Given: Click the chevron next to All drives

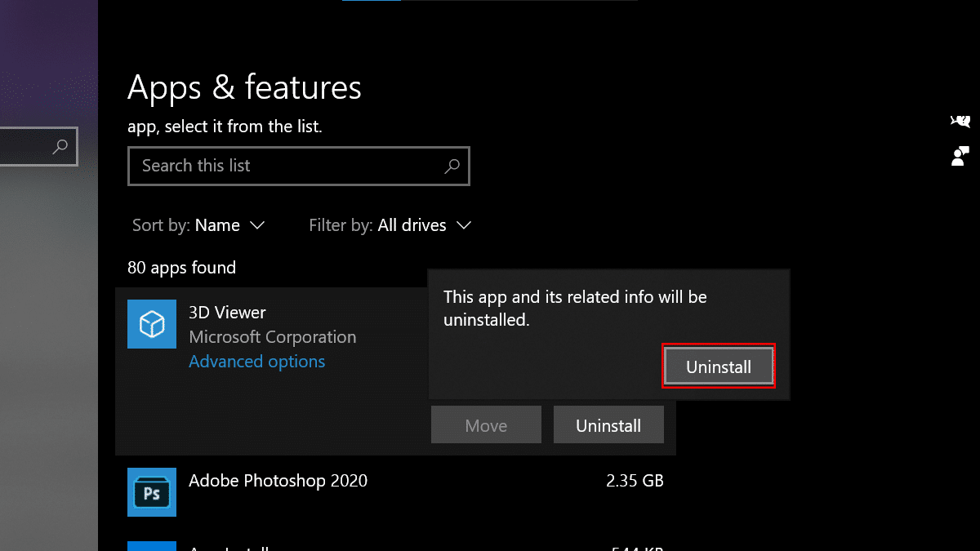Looking at the screenshot, I should (464, 225).
